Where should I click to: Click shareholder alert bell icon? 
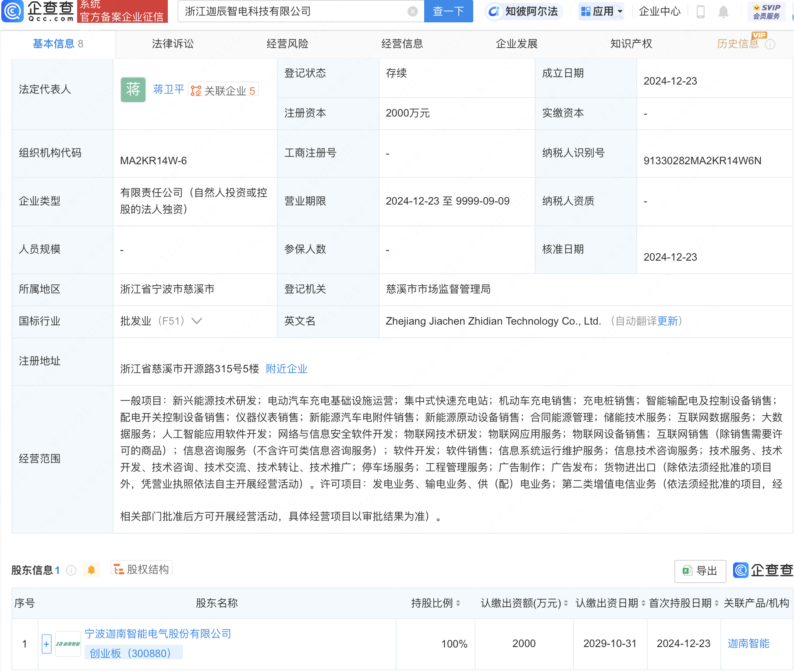91,570
